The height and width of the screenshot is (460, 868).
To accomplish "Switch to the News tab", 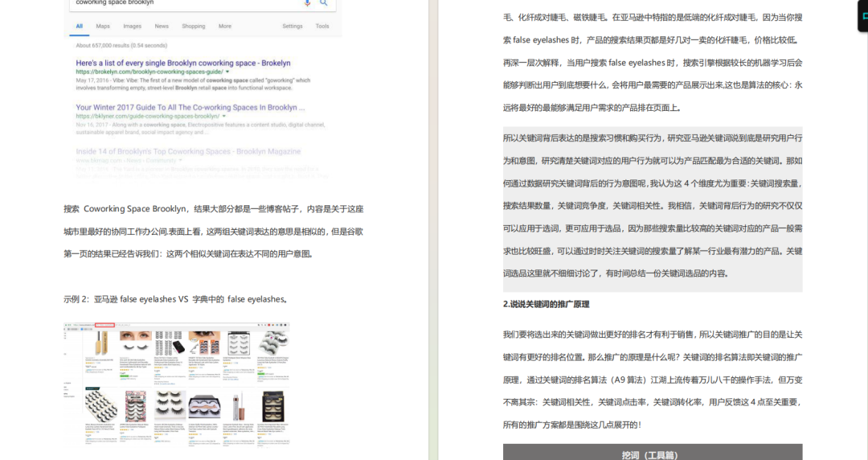I will click(162, 26).
